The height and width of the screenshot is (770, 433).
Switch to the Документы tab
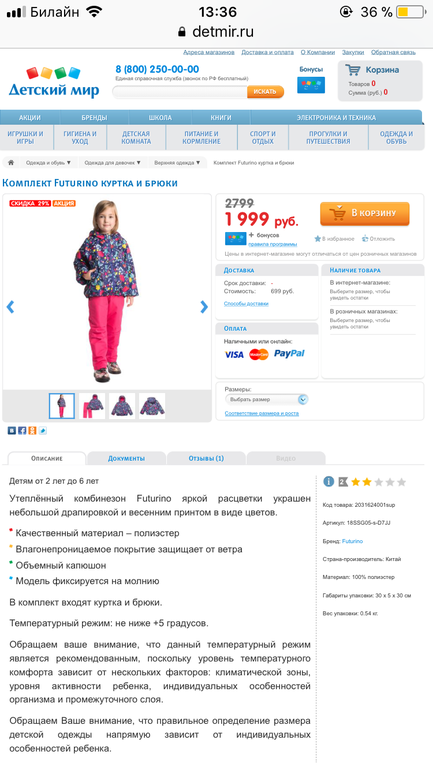coord(126,458)
